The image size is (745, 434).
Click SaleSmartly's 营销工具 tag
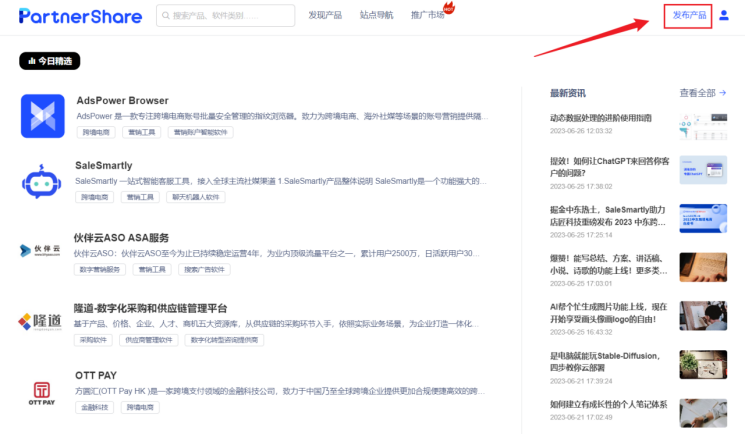click(140, 197)
